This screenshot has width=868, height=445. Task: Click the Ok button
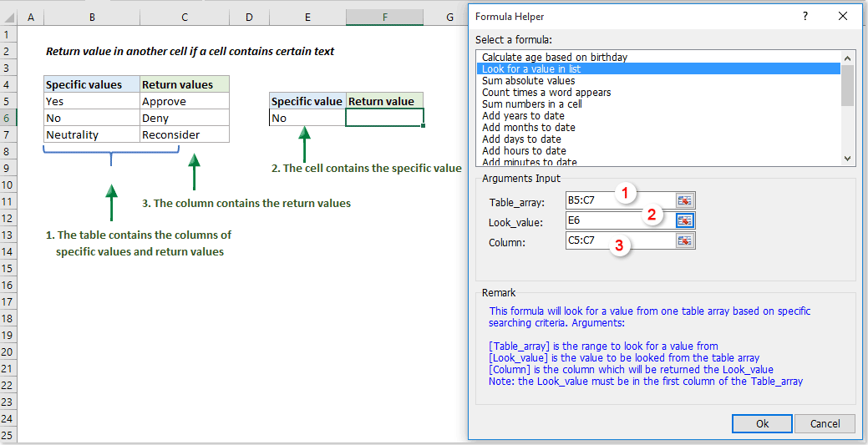[762, 423]
